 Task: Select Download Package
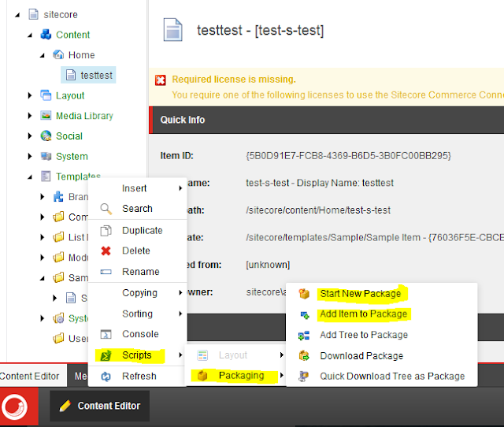(381, 356)
